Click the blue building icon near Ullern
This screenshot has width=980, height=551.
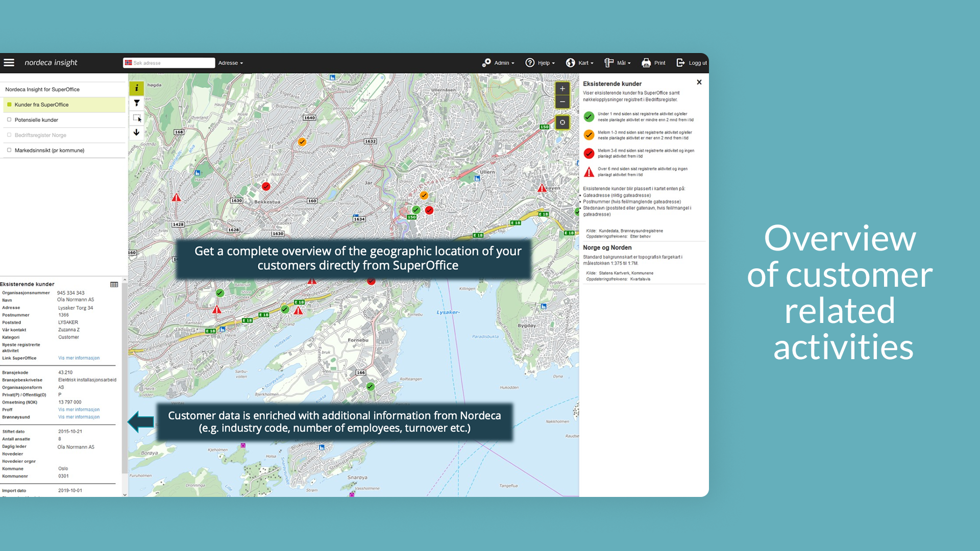pyautogui.click(x=477, y=179)
